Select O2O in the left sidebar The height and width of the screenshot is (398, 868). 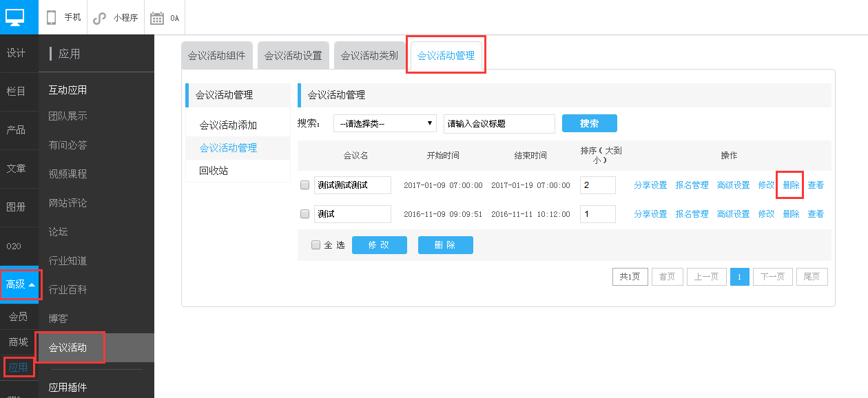(x=14, y=246)
